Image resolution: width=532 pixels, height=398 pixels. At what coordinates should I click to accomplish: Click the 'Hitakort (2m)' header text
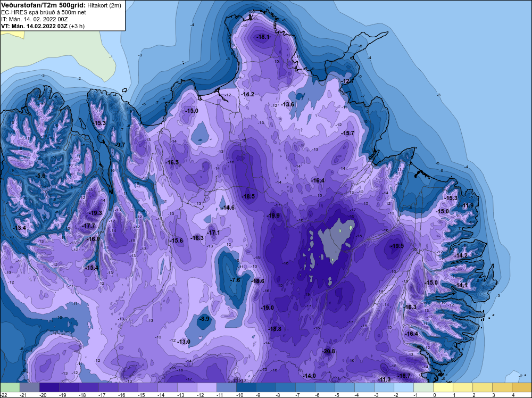point(104,5)
